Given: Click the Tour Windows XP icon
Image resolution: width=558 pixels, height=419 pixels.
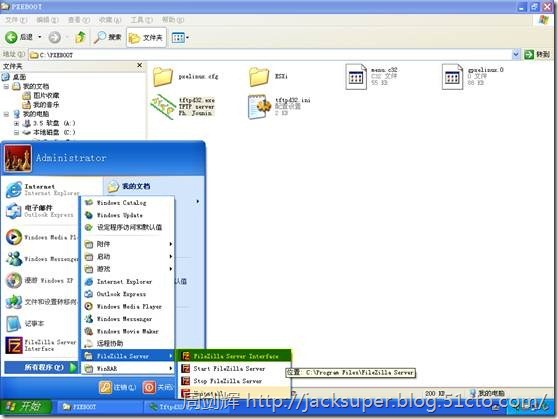Looking at the screenshot, I should [14, 281].
